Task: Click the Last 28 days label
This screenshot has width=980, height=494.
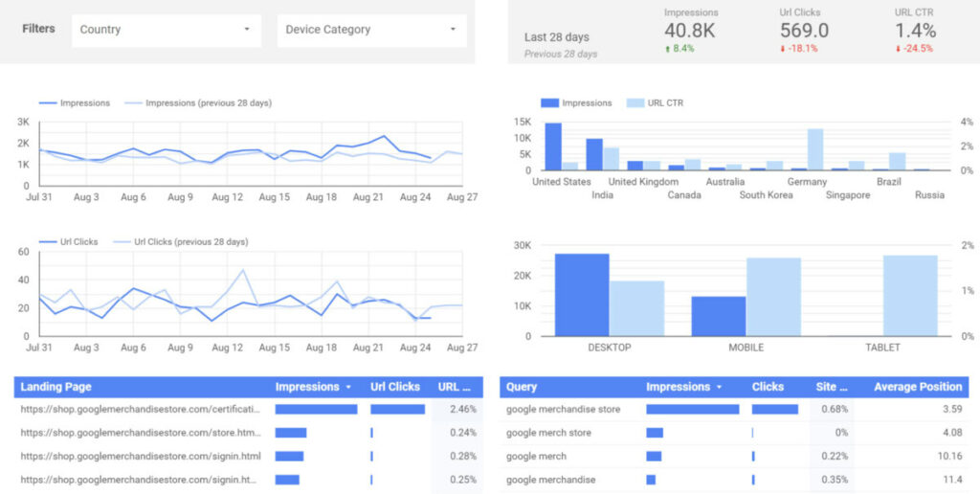Action: point(556,37)
